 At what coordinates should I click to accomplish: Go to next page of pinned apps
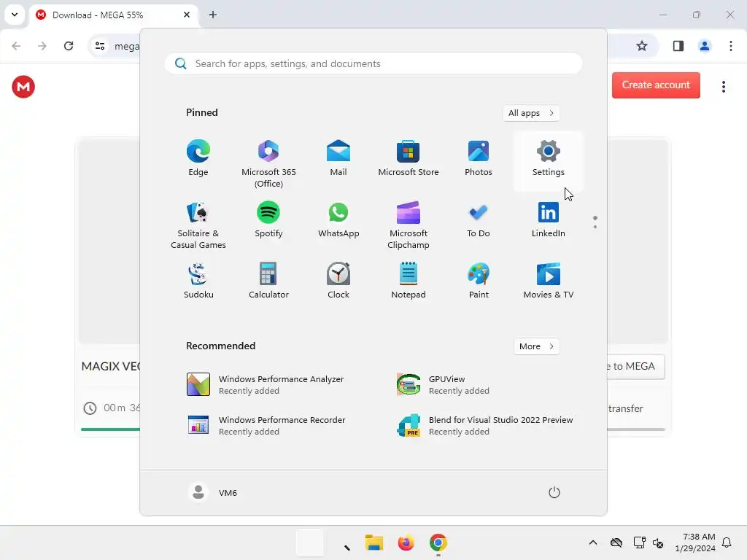coord(595,227)
